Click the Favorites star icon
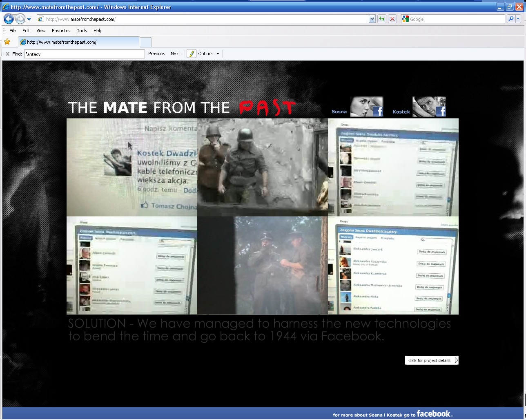Image resolution: width=526 pixels, height=420 pixels. pos(7,42)
